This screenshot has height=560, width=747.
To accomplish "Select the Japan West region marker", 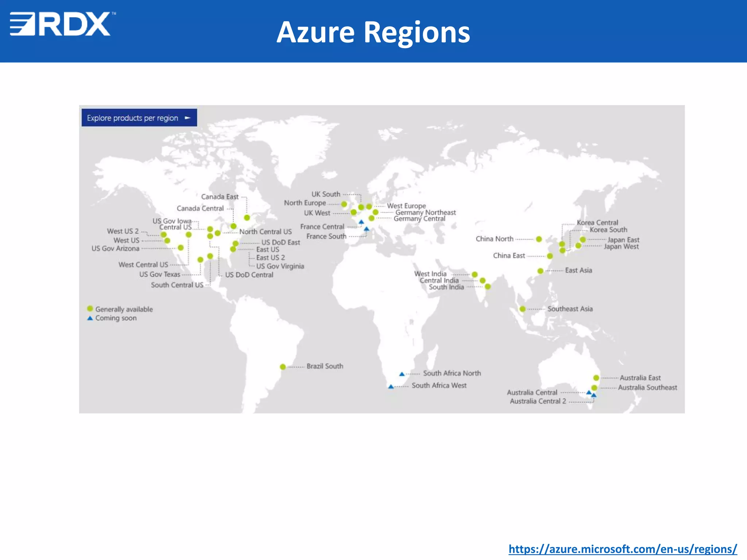I will click(578, 246).
